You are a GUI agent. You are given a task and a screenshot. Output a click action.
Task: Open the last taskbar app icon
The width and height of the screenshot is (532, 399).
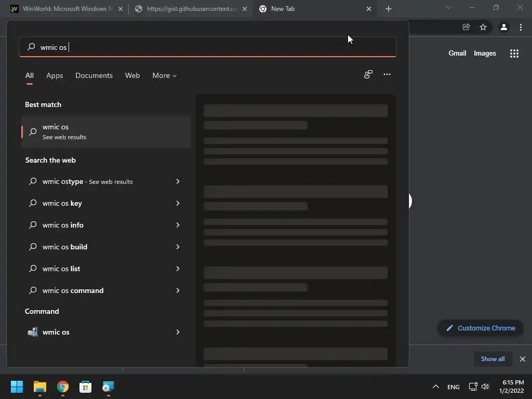tap(108, 387)
